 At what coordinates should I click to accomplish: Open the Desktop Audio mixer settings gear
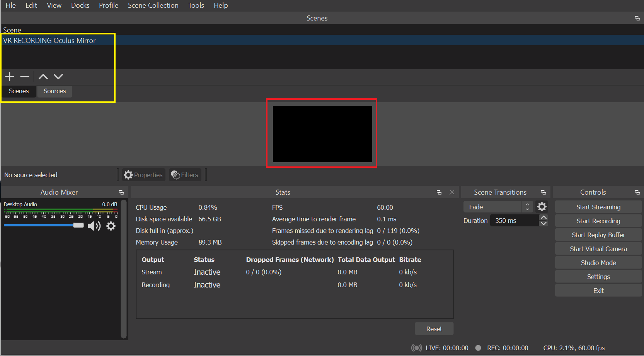click(x=111, y=226)
